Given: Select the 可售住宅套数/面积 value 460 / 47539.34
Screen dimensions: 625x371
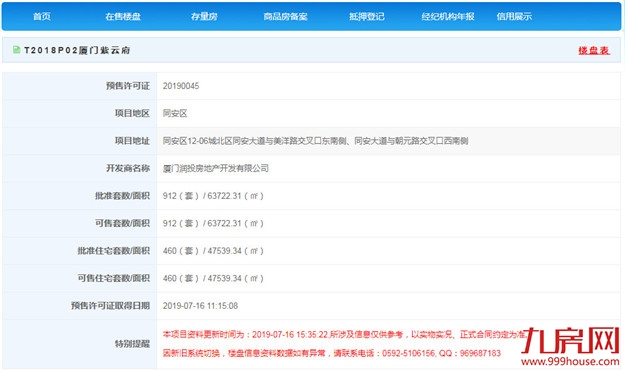Looking at the screenshot, I should [x=213, y=278].
